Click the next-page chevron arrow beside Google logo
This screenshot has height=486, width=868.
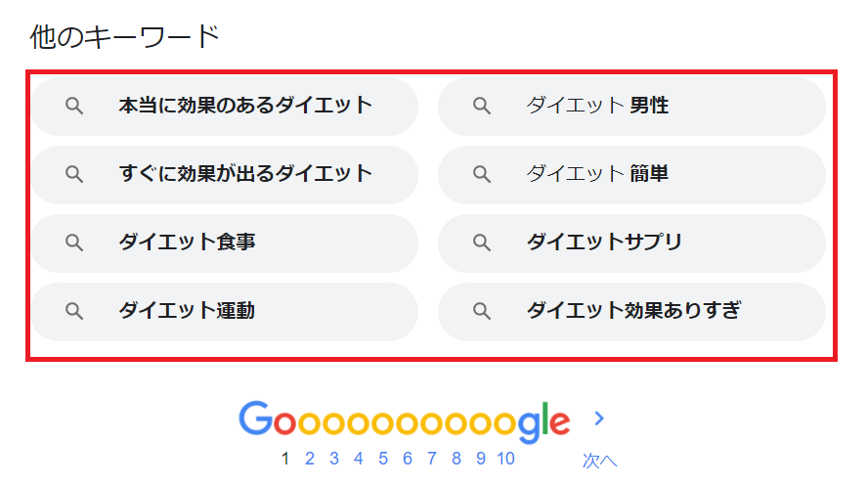[599, 419]
